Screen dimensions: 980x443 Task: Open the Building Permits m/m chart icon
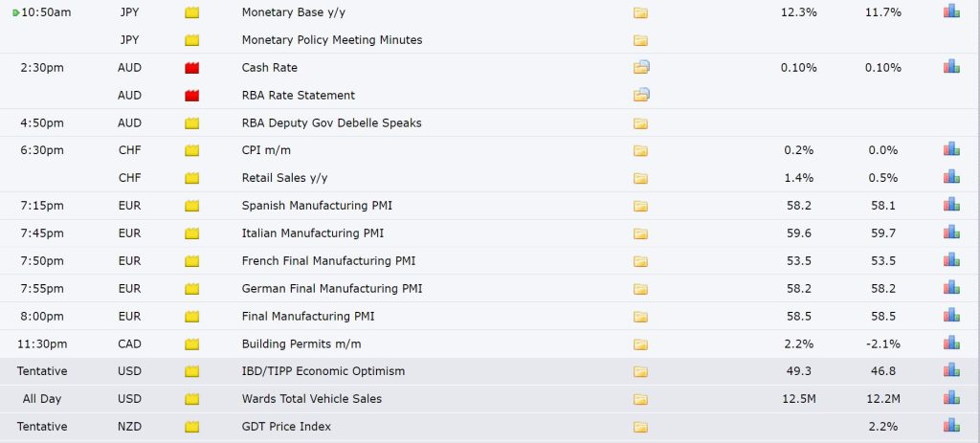(x=951, y=343)
